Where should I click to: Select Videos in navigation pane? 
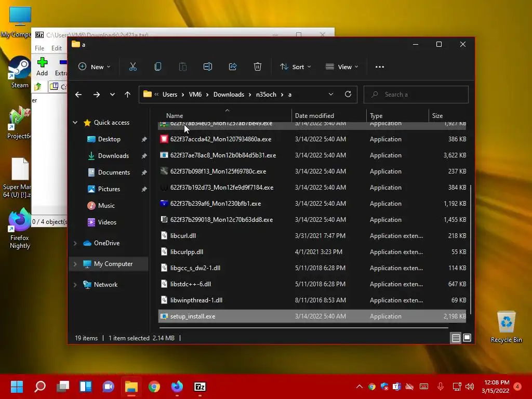coord(107,222)
